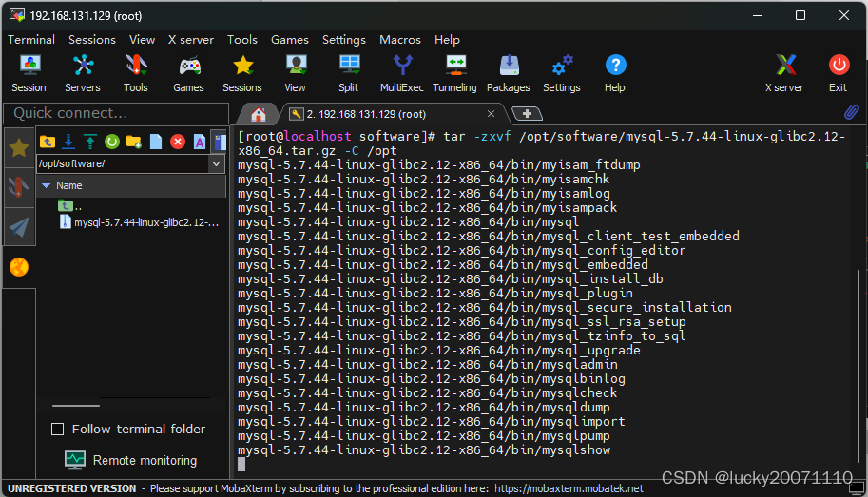Toggle sort arrow on Name column
868x497 pixels.
pyautogui.click(x=47, y=185)
